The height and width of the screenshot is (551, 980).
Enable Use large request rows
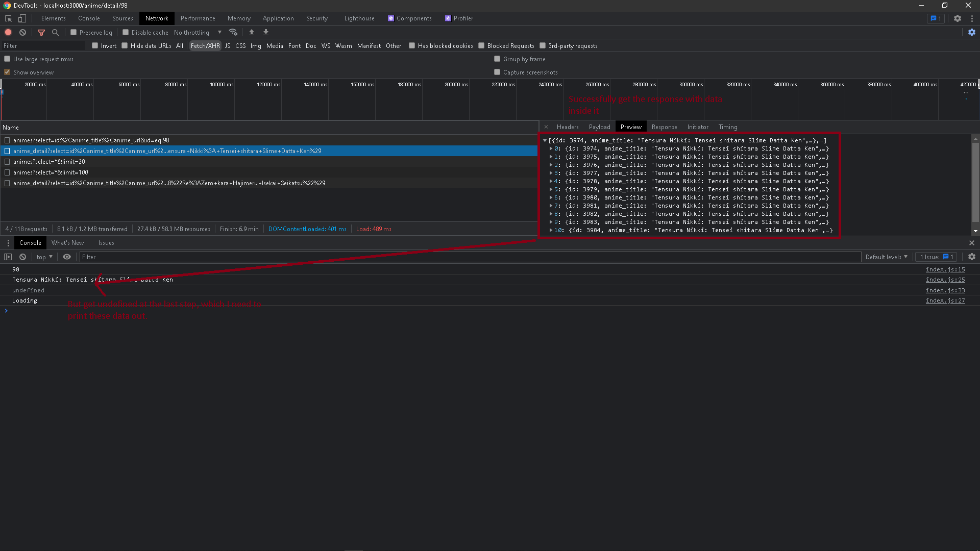(x=7, y=59)
